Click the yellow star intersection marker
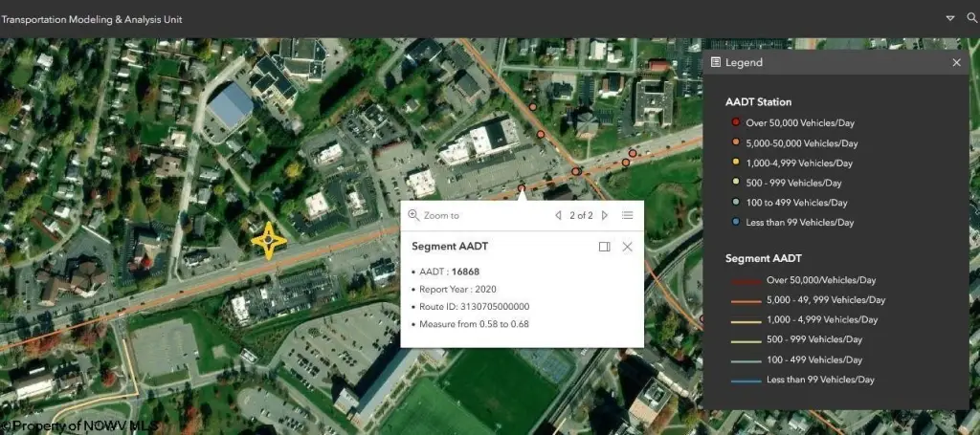The image size is (980, 435). (269, 241)
